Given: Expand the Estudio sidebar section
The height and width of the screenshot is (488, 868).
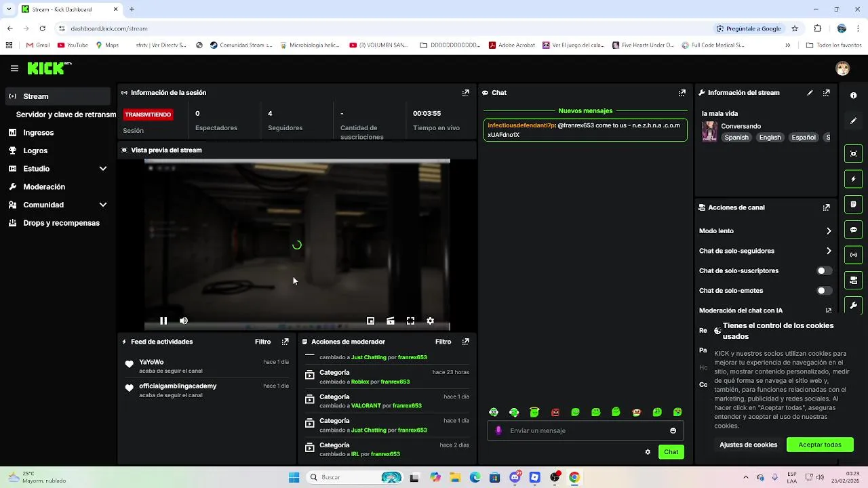Looking at the screenshot, I should (103, 169).
